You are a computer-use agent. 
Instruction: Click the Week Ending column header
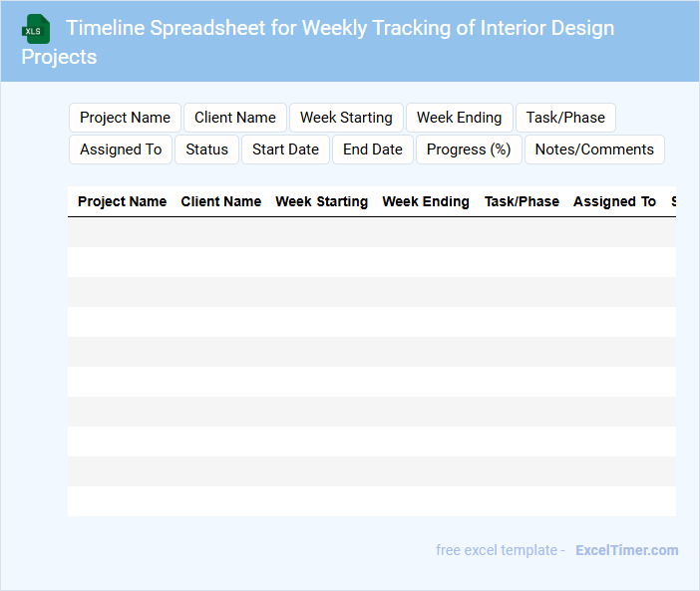pyautogui.click(x=426, y=201)
